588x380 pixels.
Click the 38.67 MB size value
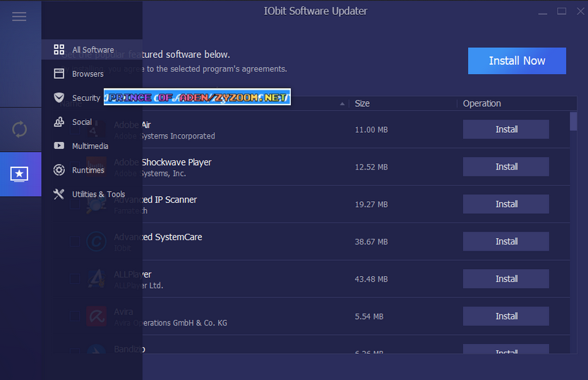point(371,242)
